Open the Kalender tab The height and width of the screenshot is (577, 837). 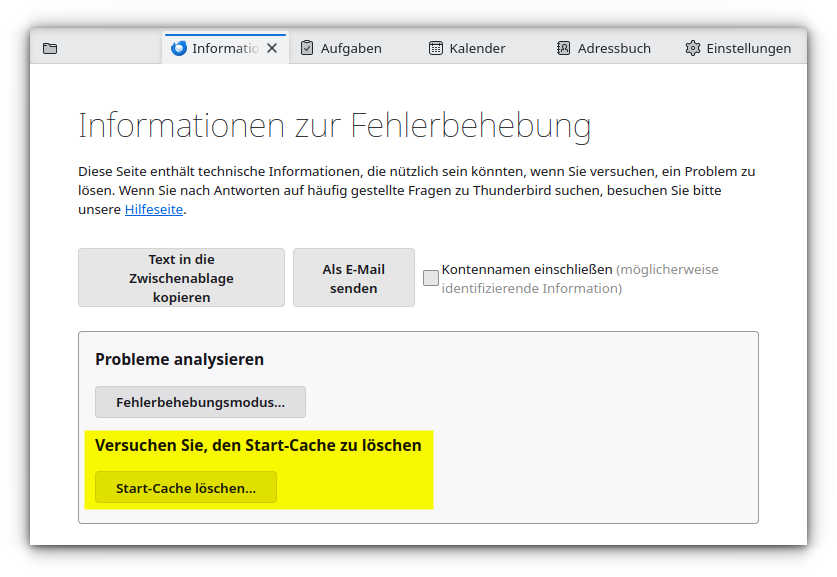(x=467, y=49)
